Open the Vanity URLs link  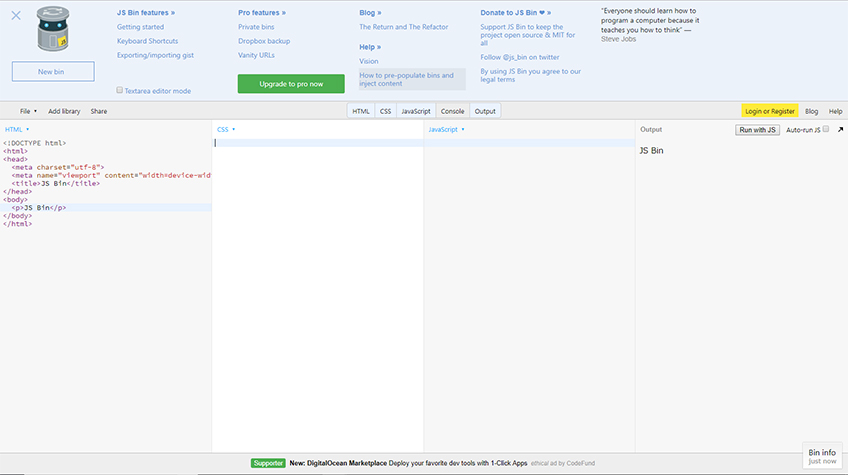click(256, 55)
